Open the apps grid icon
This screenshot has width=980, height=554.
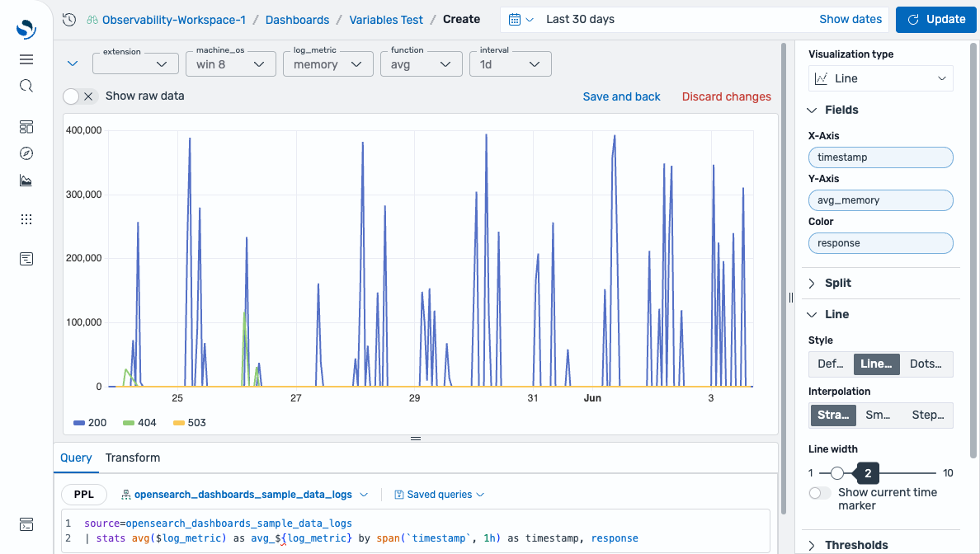click(26, 219)
